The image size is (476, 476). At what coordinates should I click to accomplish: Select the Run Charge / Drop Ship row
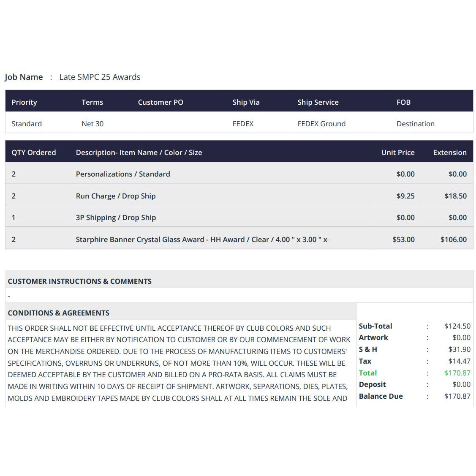tap(239, 196)
